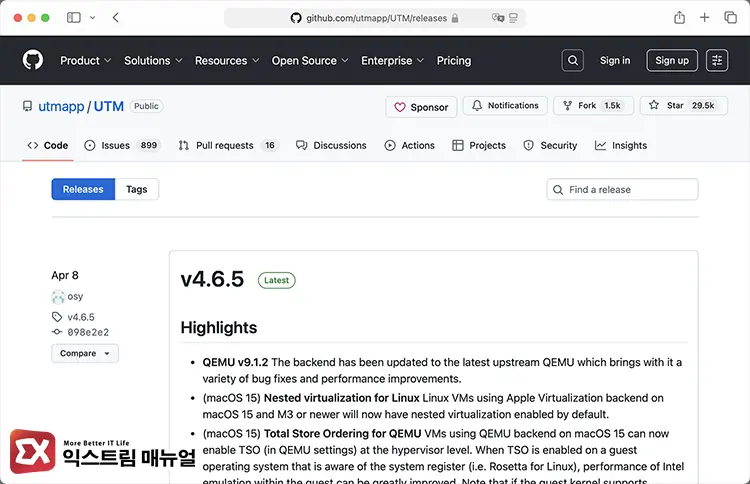
Task: Expand the Product menu
Action: pyautogui.click(x=86, y=61)
